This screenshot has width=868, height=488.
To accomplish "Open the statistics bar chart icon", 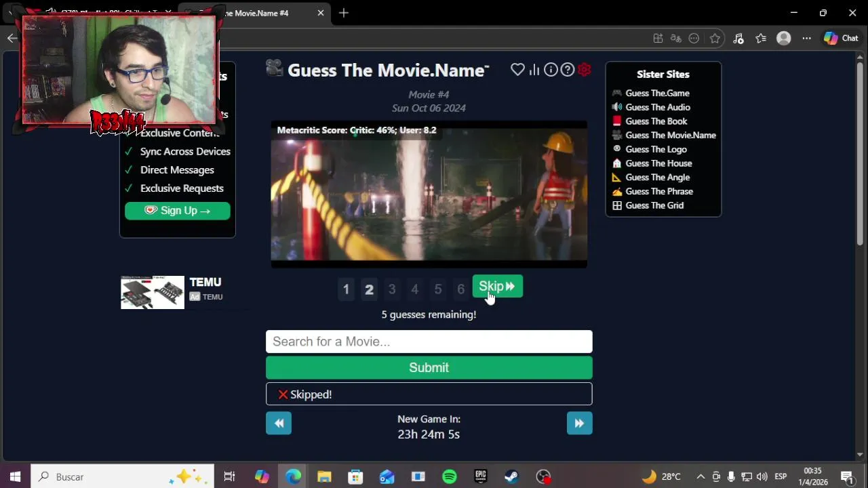I will click(534, 69).
